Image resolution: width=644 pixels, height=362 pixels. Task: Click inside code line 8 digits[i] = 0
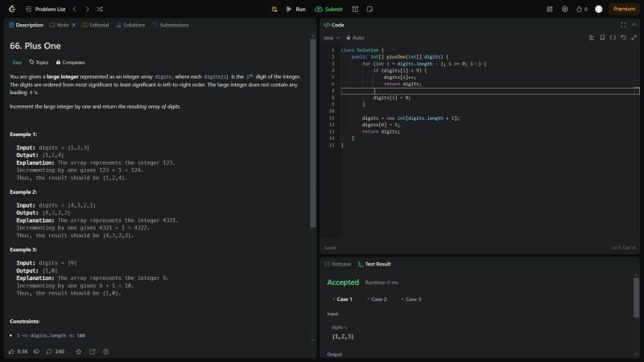pyautogui.click(x=391, y=97)
